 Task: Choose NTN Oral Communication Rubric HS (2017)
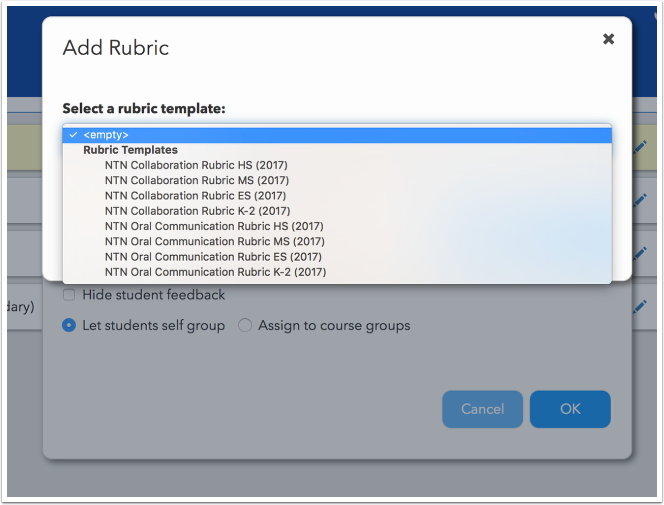(x=337, y=226)
